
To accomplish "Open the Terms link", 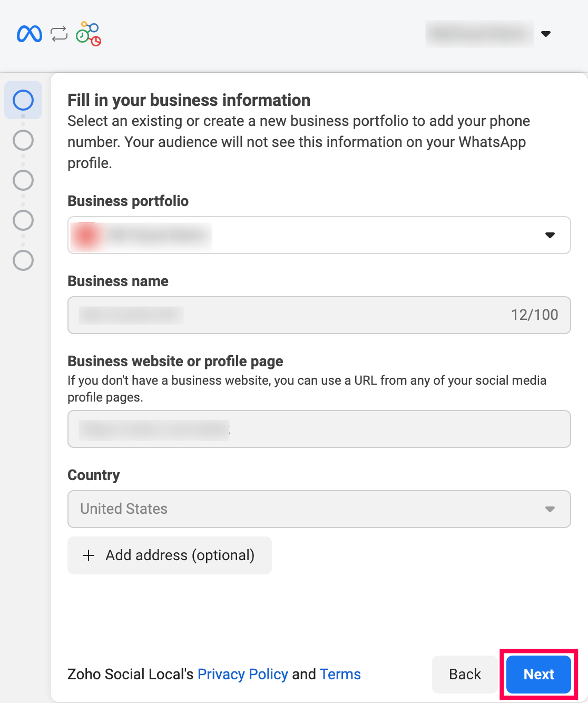I will pyautogui.click(x=340, y=674).
